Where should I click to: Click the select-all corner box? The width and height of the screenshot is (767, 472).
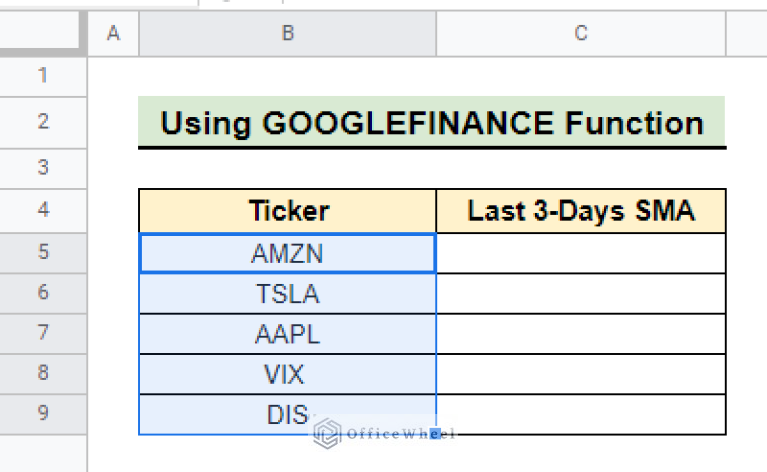pyautogui.click(x=43, y=33)
